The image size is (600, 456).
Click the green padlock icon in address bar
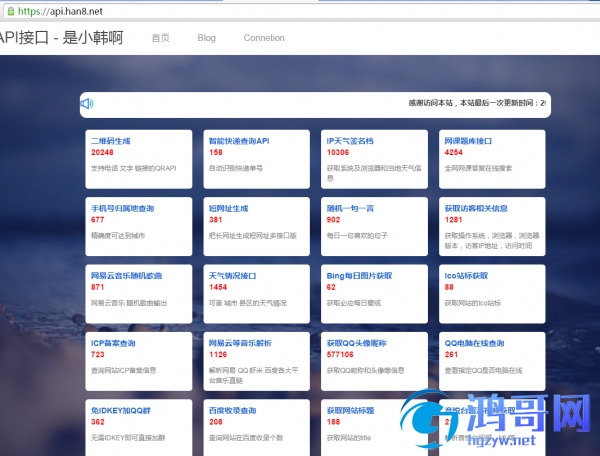tap(11, 11)
